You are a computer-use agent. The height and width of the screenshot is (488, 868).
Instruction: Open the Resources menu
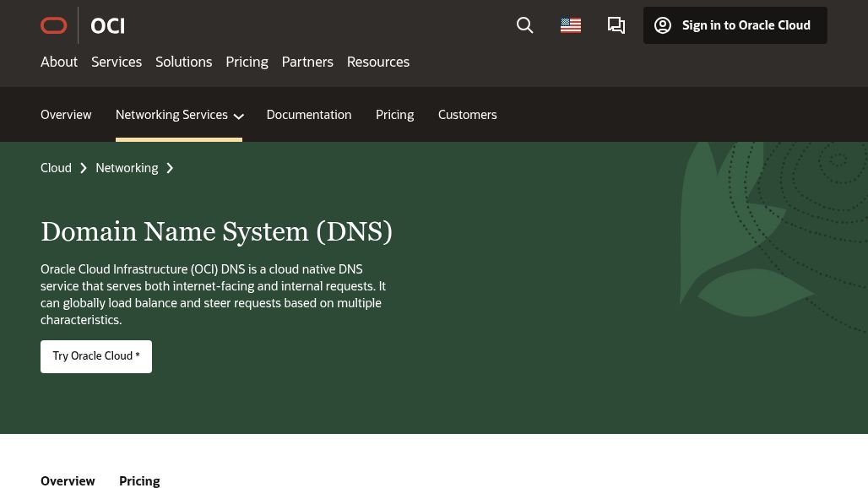pos(377,62)
